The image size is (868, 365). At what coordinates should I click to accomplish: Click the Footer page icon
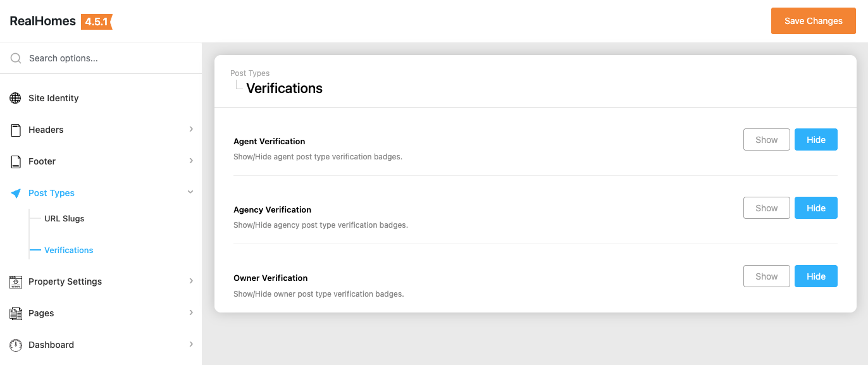[x=16, y=161]
